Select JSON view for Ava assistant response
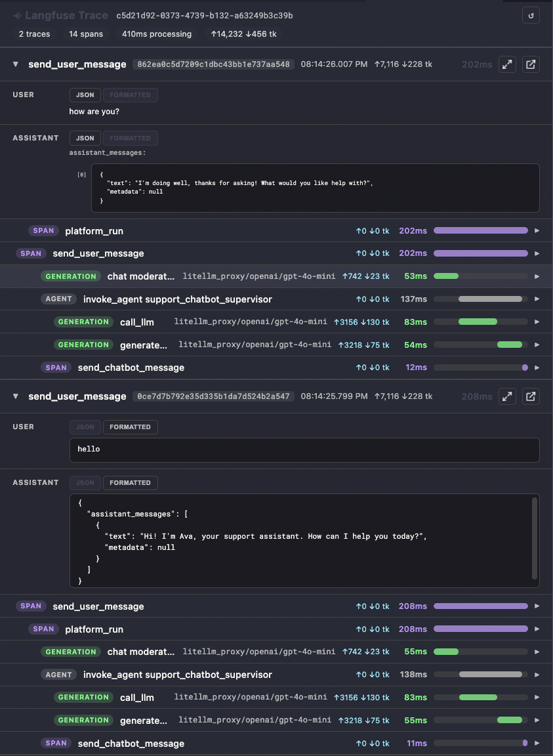Screen dimensions: 553x756 (x=85, y=482)
